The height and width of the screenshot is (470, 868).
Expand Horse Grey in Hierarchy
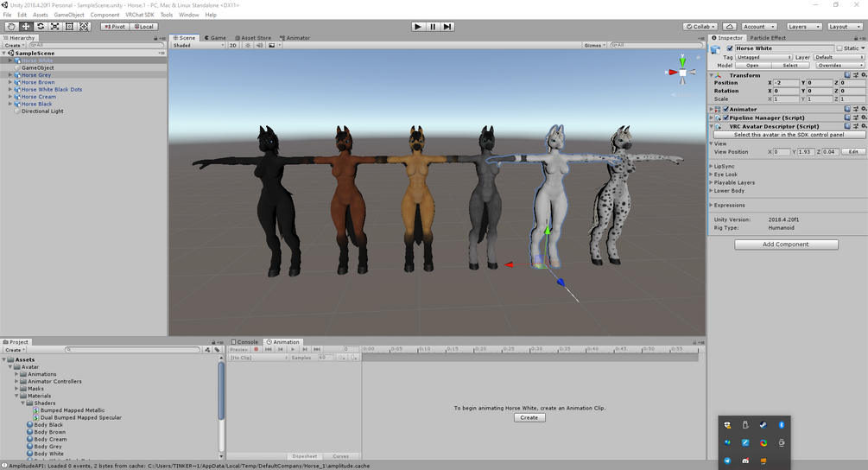coord(10,75)
